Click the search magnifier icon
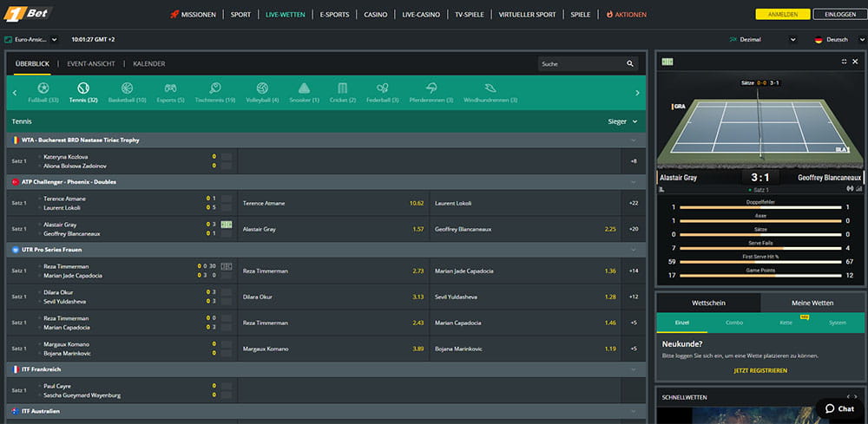Screen dimensions: 868x424 click(x=630, y=64)
